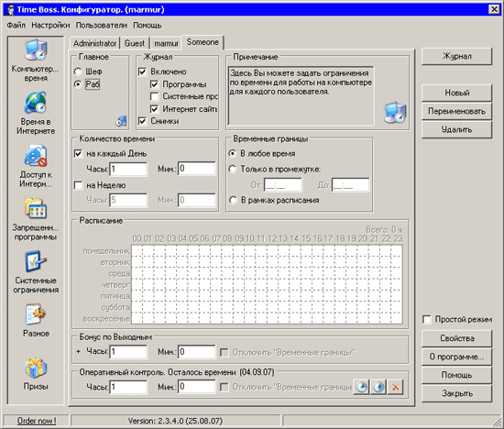This screenshot has width=504, height=429.
Task: Click the red X icon in Оперативный контроль
Action: tap(395, 387)
